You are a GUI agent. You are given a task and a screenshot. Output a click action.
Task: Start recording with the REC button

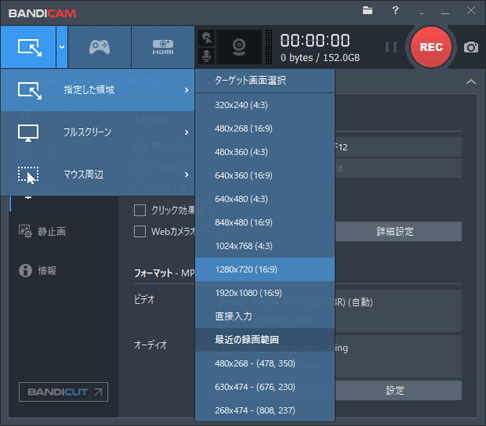tap(431, 47)
